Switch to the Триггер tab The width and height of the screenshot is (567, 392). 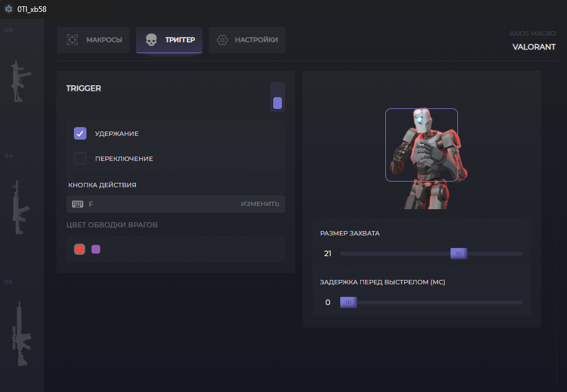[x=169, y=39]
